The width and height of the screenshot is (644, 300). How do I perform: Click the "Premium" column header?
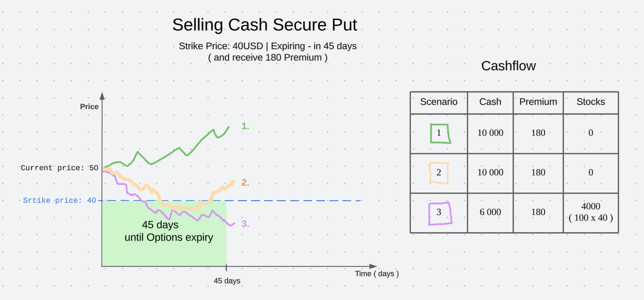coord(538,102)
